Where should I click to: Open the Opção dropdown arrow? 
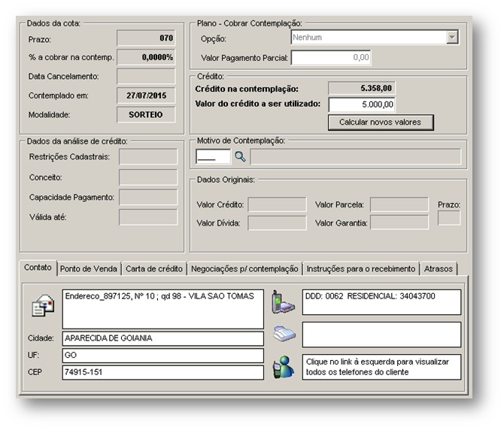point(452,38)
